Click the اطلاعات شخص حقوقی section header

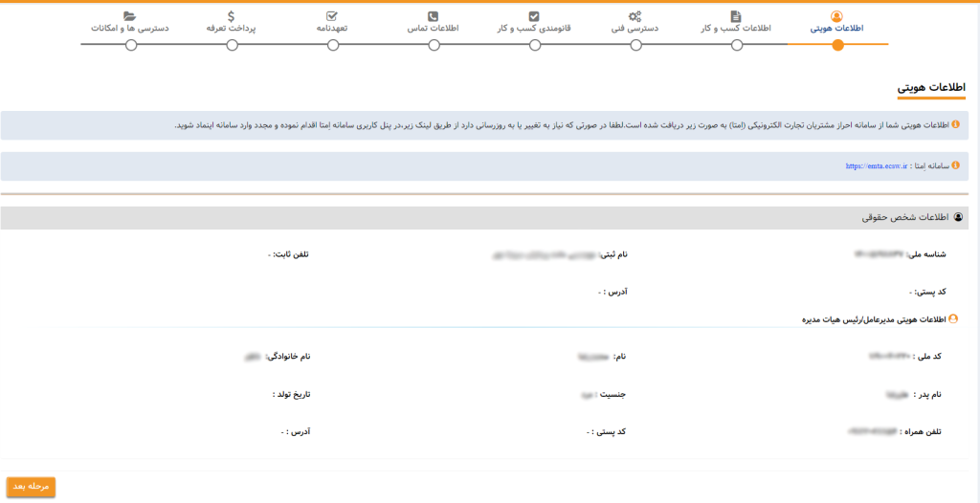click(484, 217)
